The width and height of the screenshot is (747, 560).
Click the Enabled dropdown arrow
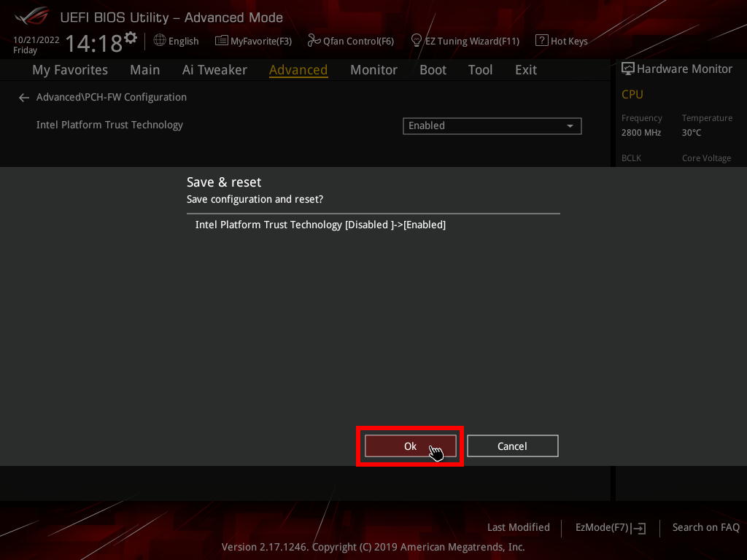click(x=570, y=126)
